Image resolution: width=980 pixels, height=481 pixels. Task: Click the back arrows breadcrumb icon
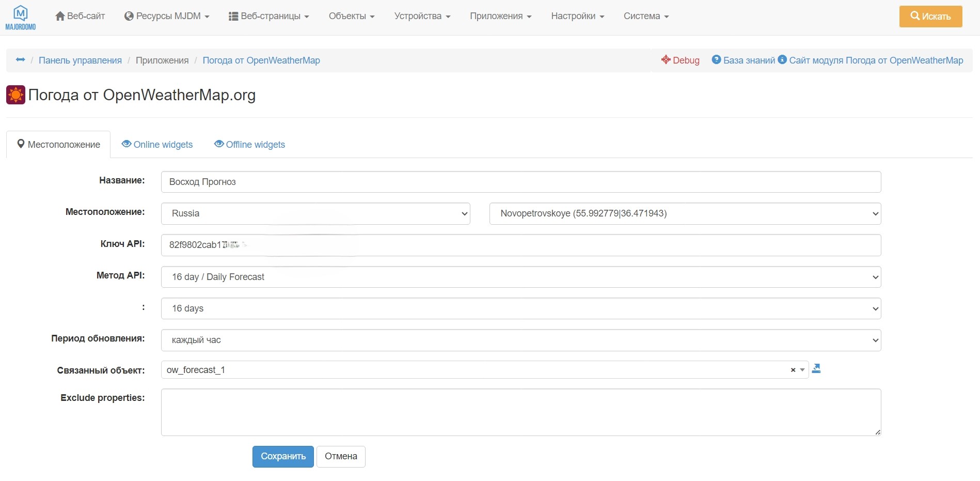click(x=21, y=60)
